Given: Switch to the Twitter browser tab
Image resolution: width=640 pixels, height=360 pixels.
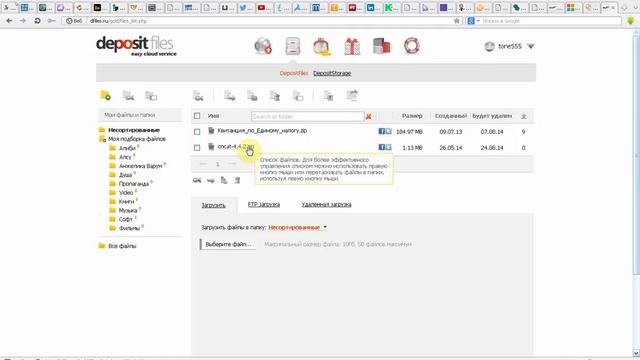Looking at the screenshot, I should pos(246,8).
